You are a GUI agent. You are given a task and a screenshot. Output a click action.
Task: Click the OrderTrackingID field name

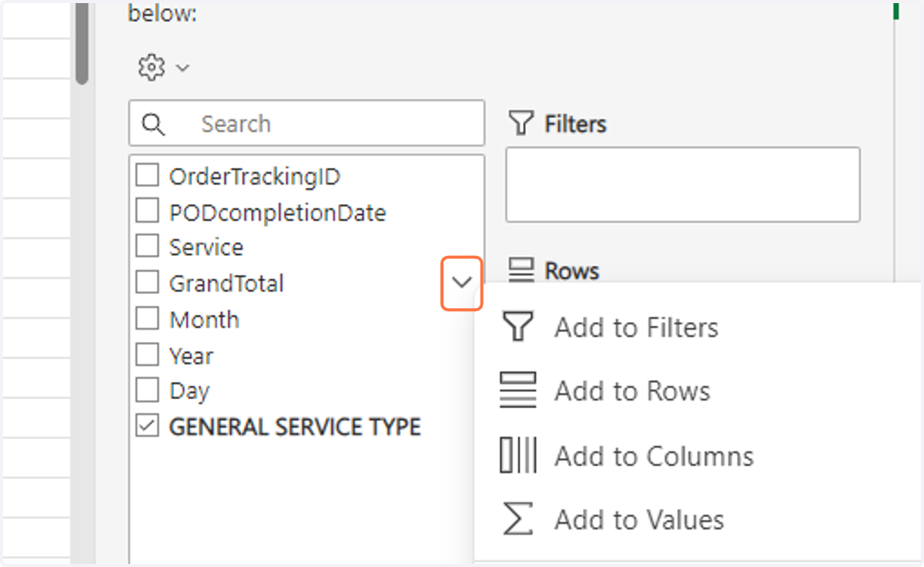tap(255, 176)
